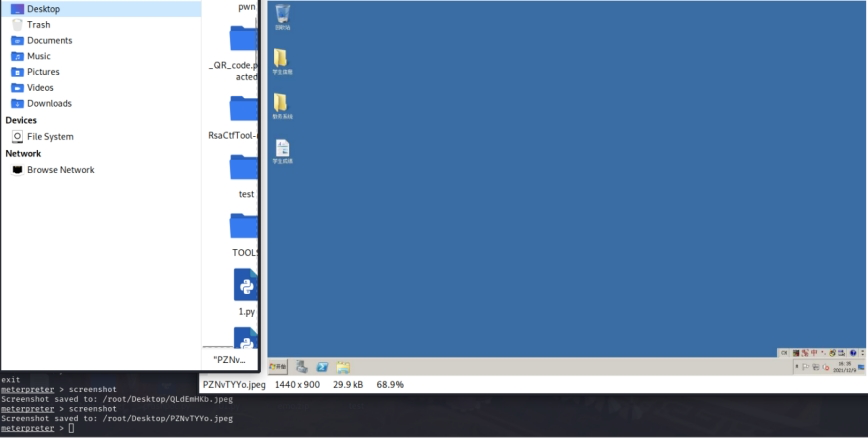Click the CH language bar indicator
868x438 pixels.
pyautogui.click(x=784, y=353)
